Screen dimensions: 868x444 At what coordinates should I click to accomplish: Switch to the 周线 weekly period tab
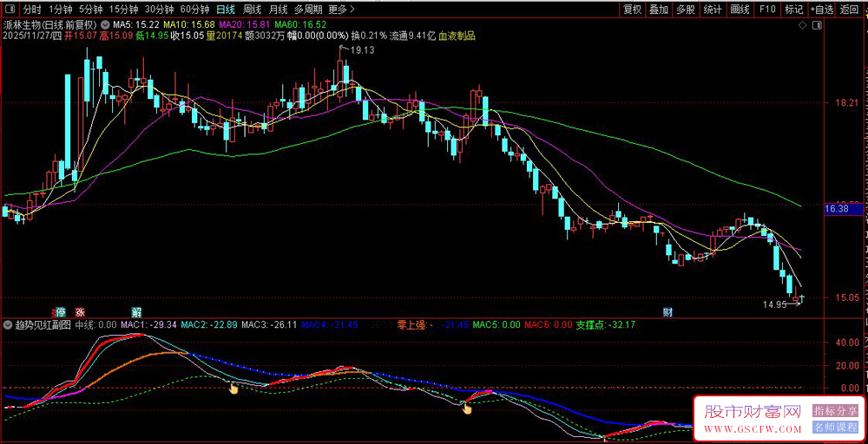click(252, 10)
